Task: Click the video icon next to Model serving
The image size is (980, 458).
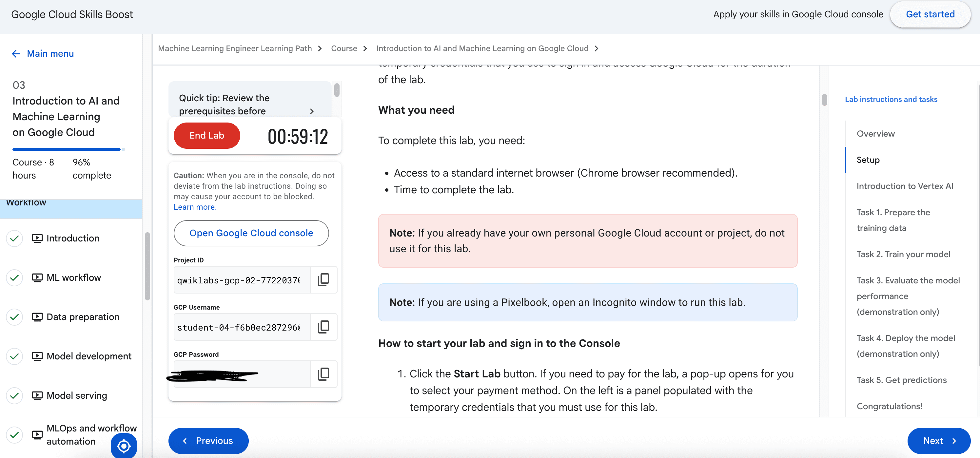Action: point(37,395)
